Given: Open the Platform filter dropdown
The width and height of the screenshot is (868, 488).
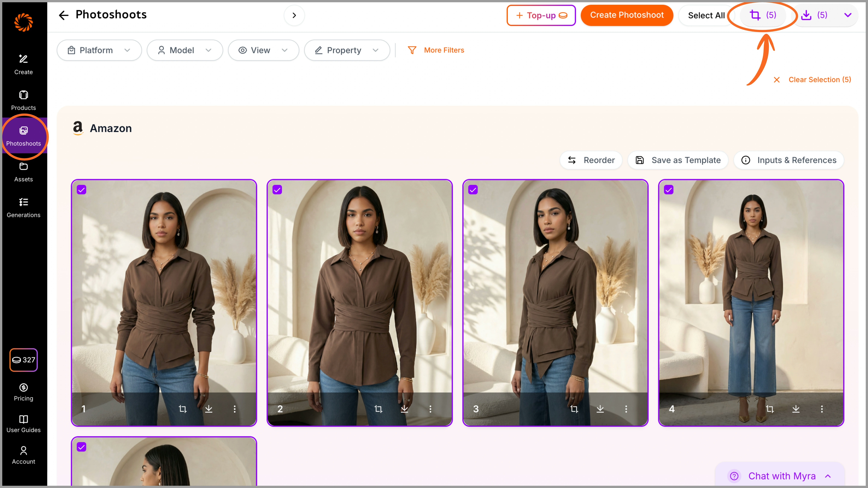Looking at the screenshot, I should click(x=99, y=50).
